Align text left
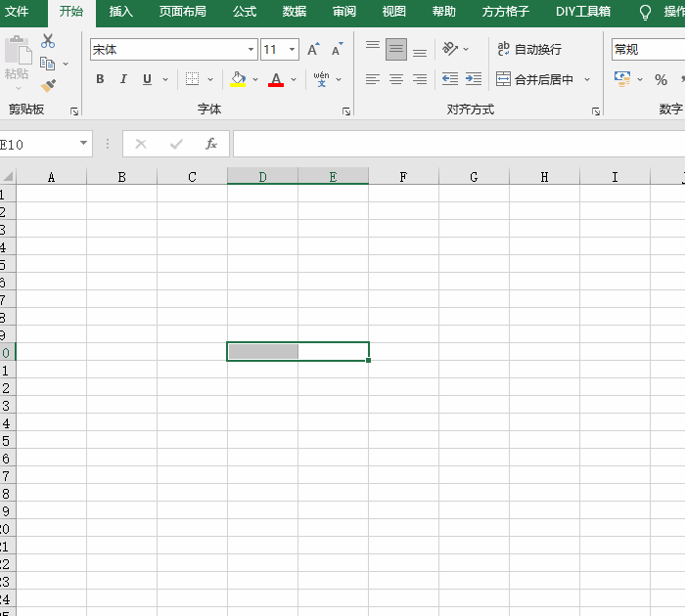This screenshot has width=685, height=616. (x=373, y=79)
